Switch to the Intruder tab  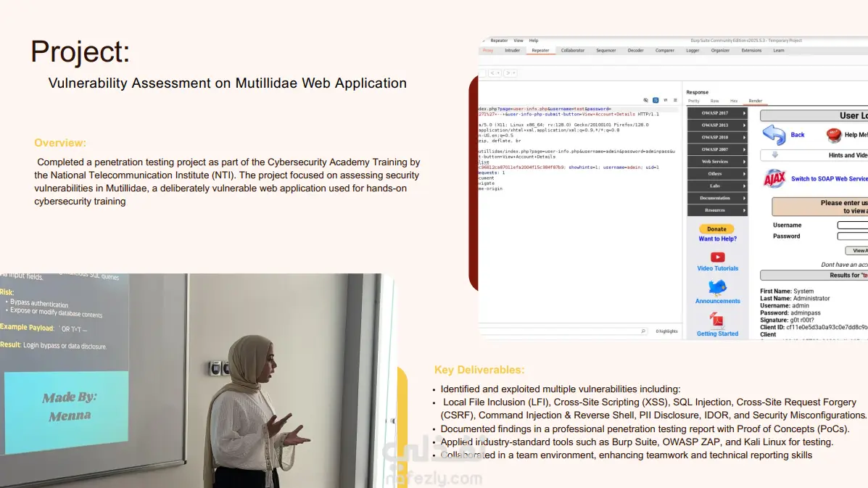tap(512, 50)
